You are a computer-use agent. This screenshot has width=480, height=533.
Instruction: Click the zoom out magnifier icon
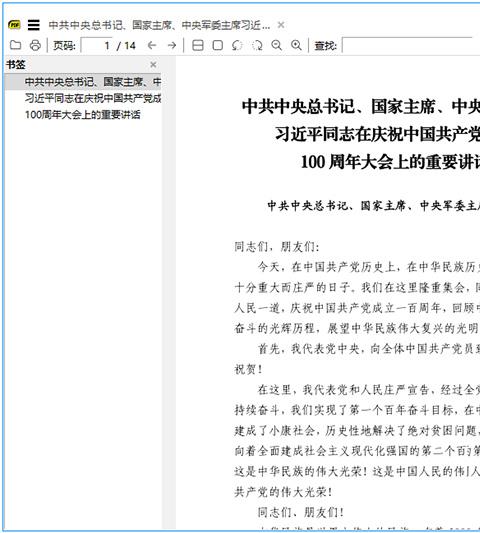coord(276,45)
